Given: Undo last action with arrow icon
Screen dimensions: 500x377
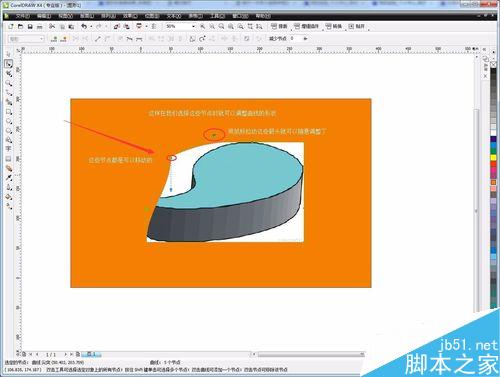Looking at the screenshot, I should point(84,26).
